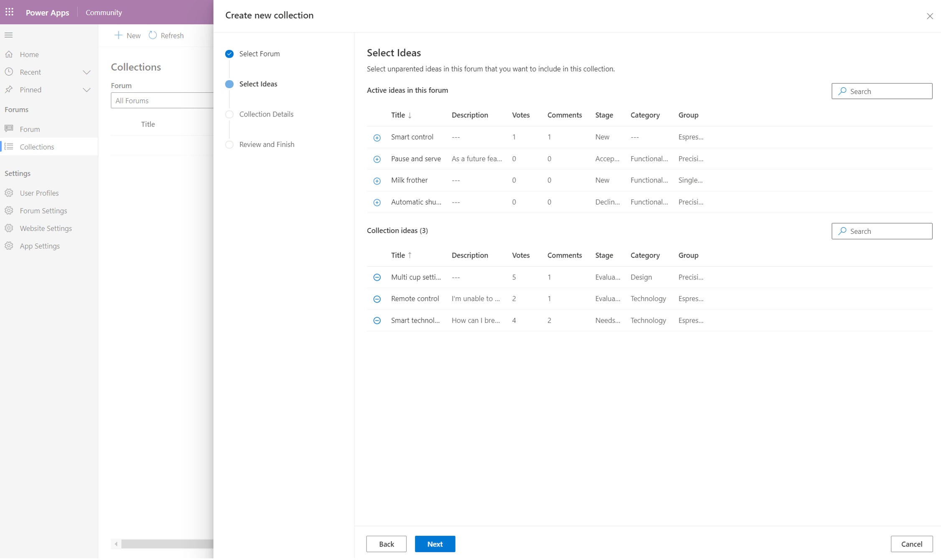Select the Collection Details radio button step
The image size is (941, 560).
pyautogui.click(x=229, y=114)
